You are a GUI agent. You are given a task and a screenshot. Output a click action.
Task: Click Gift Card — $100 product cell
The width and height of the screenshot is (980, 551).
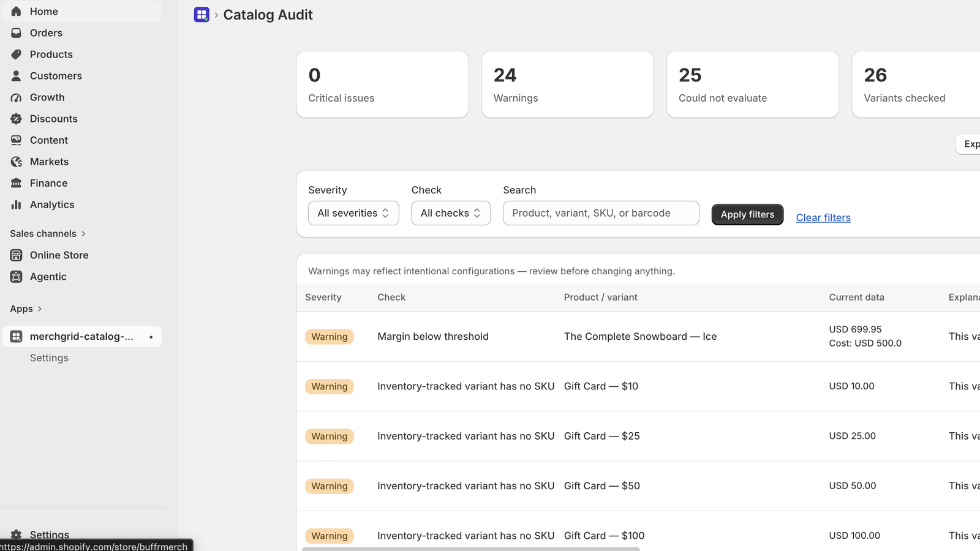click(604, 536)
